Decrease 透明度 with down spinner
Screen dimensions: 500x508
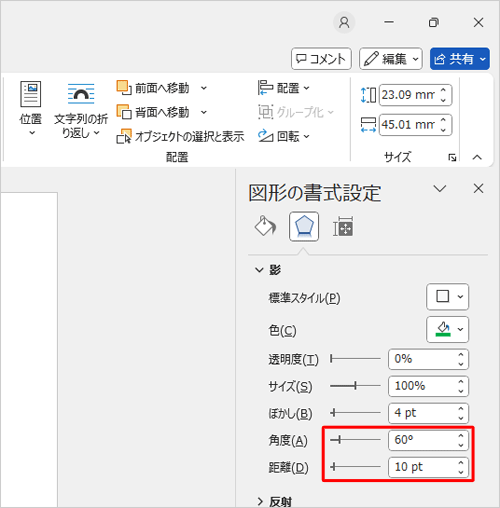pyautogui.click(x=461, y=364)
